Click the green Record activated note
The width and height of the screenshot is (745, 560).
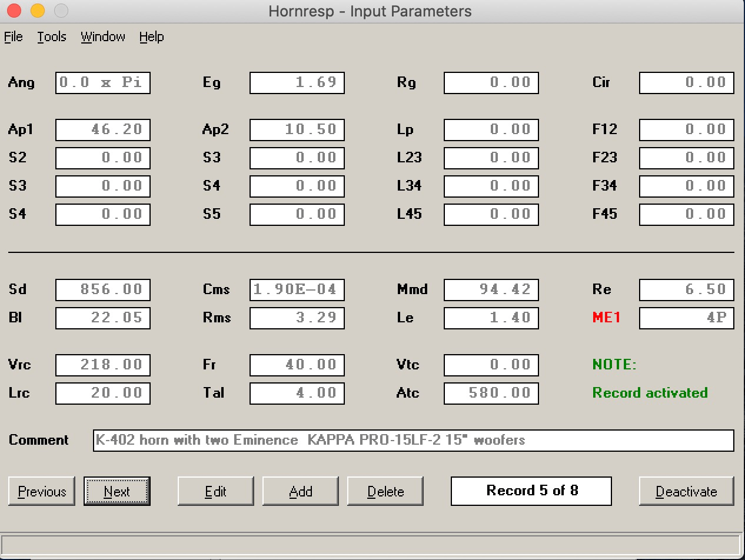click(x=650, y=393)
